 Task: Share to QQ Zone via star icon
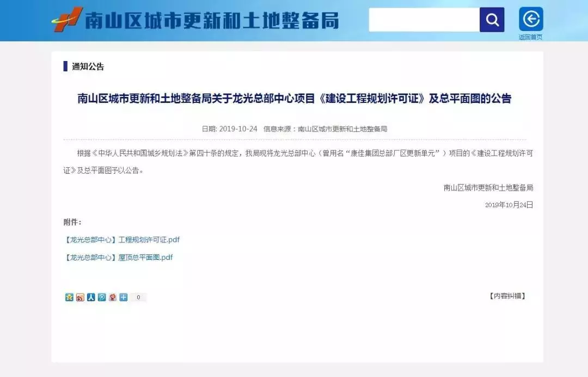tap(69, 297)
